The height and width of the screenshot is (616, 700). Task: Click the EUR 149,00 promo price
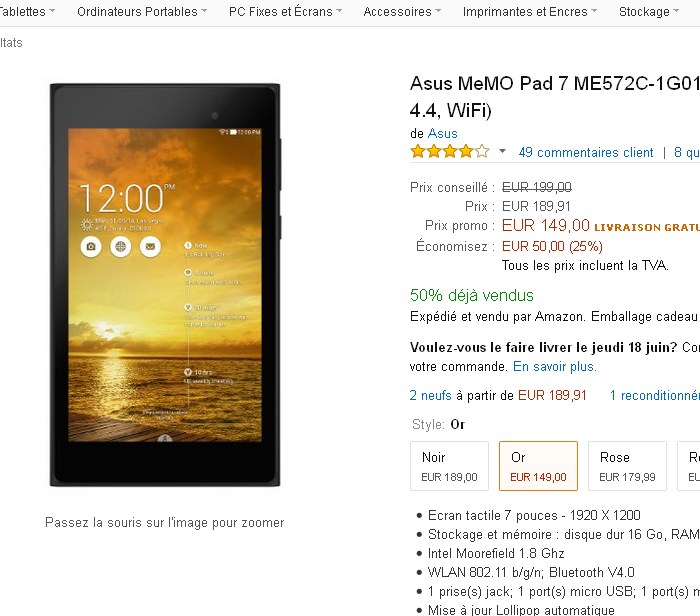pyautogui.click(x=545, y=226)
